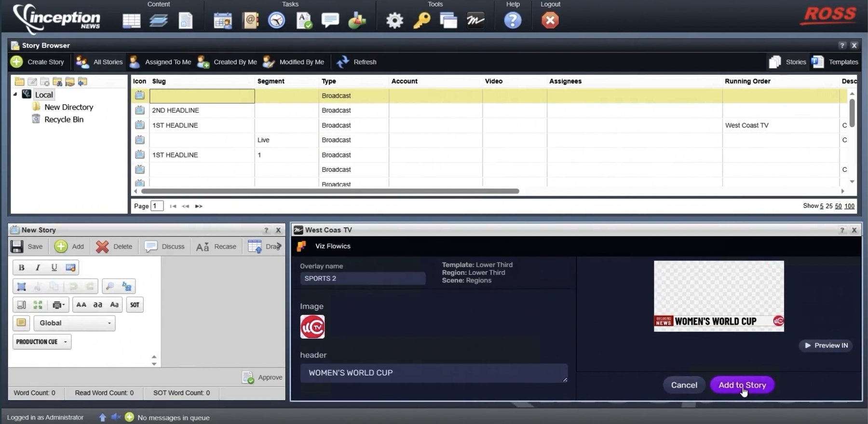Viewport: 868px width, 424px height.
Task: Open the MOS plugin icon in Tools
Action: click(475, 20)
